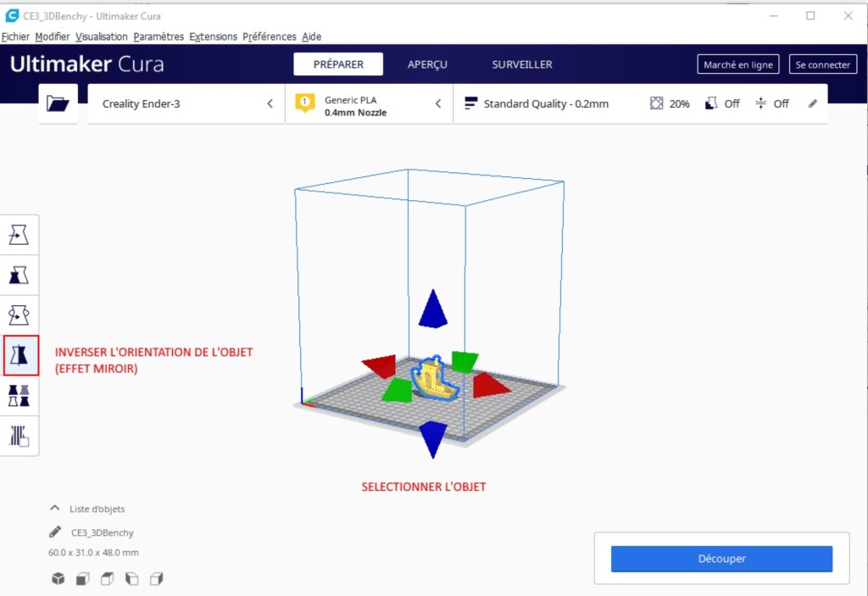Collapse the Liste d'objets chevron

coord(55,508)
